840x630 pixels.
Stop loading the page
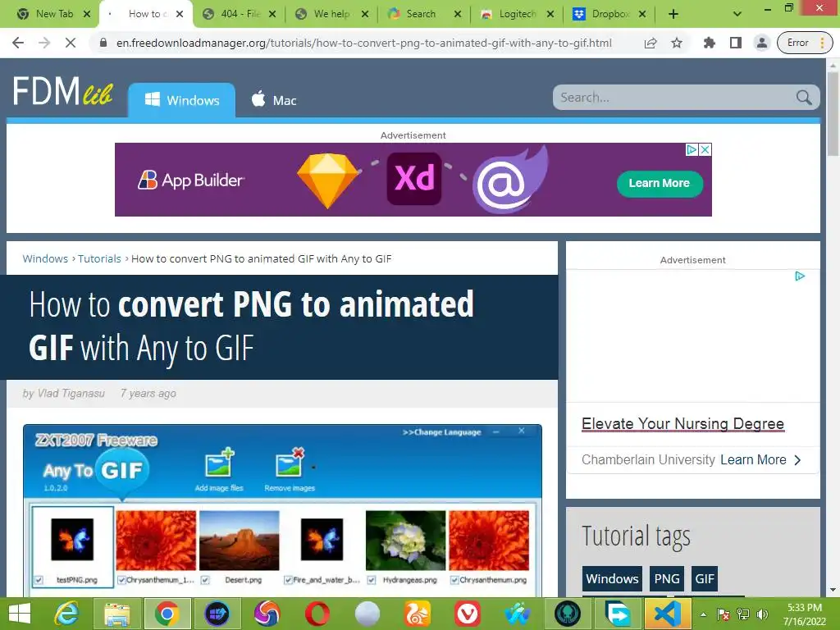coord(71,43)
